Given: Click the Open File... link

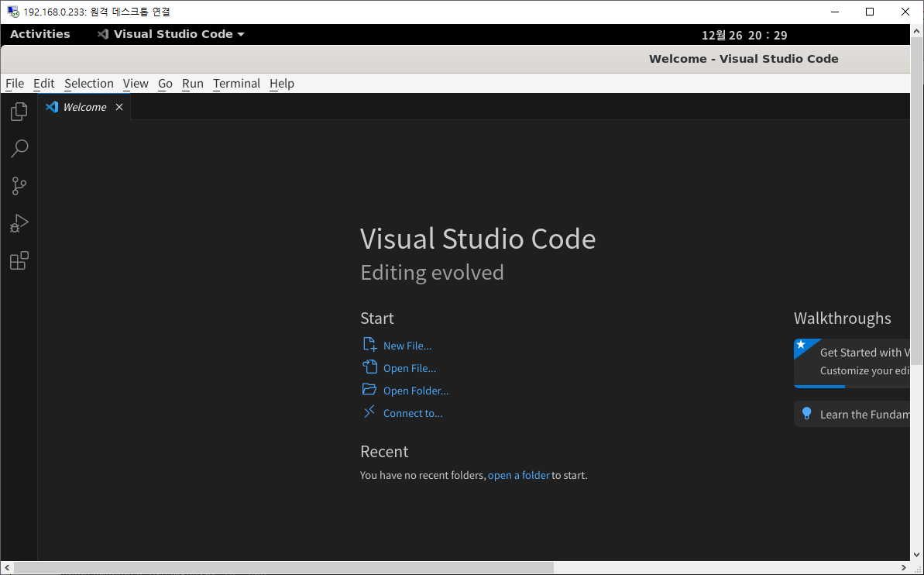Looking at the screenshot, I should 410,368.
